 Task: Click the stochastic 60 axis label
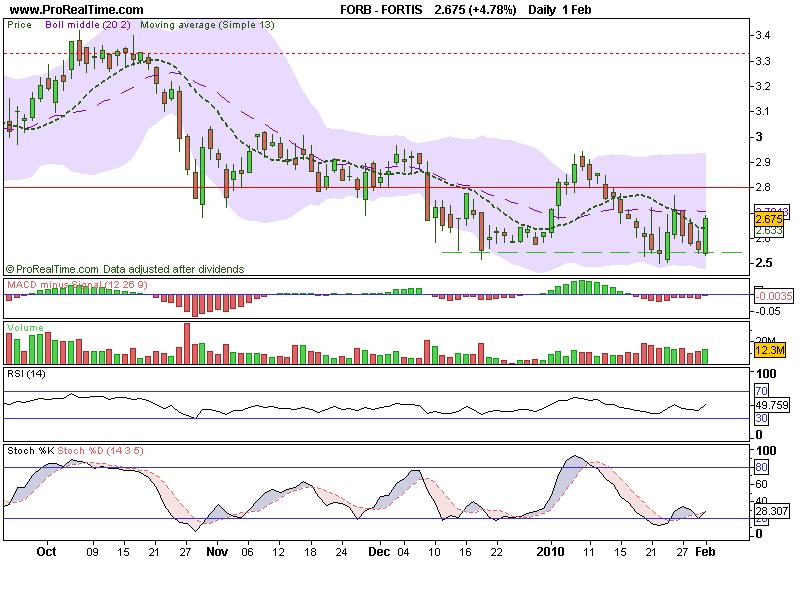pos(761,484)
